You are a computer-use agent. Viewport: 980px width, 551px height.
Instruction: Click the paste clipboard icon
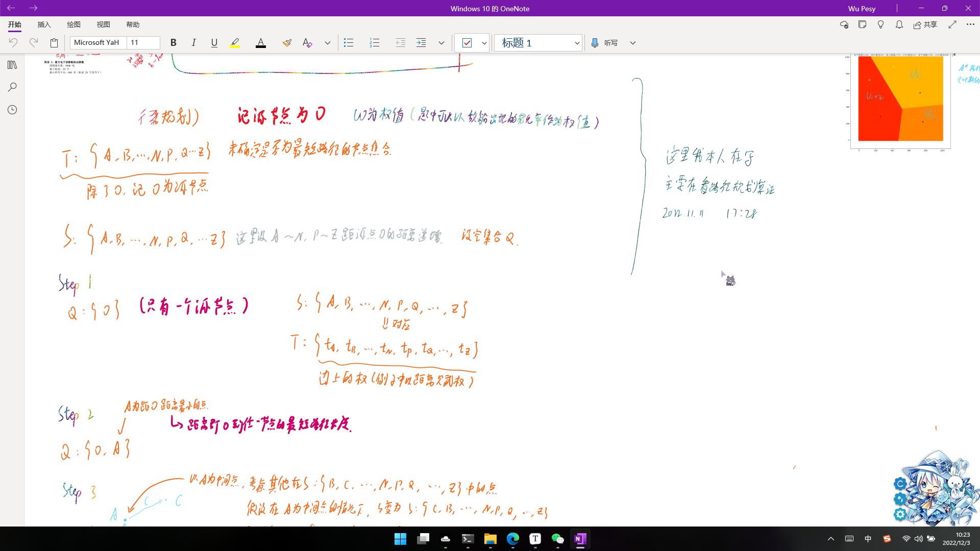(54, 43)
